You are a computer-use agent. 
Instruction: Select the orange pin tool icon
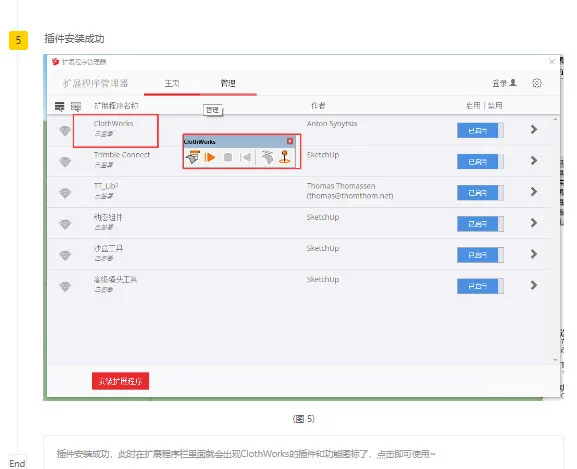pos(284,157)
